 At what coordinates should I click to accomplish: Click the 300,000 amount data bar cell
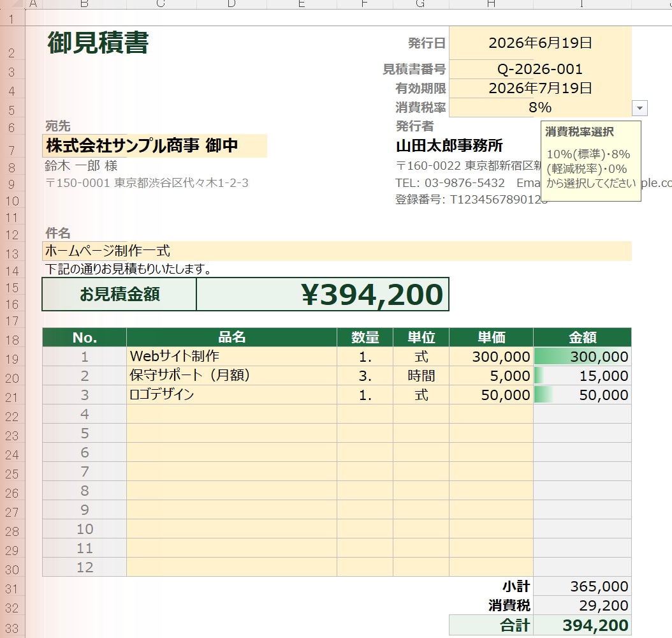click(x=583, y=356)
